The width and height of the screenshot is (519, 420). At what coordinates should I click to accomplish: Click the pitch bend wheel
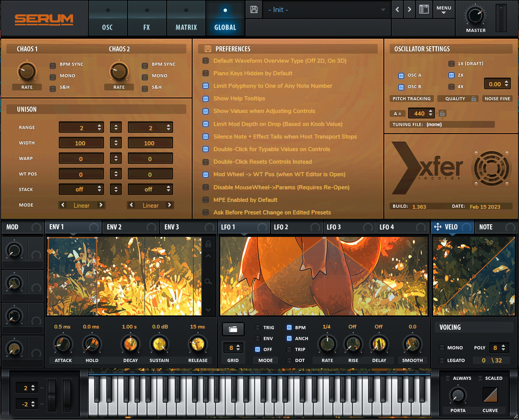click(52, 395)
